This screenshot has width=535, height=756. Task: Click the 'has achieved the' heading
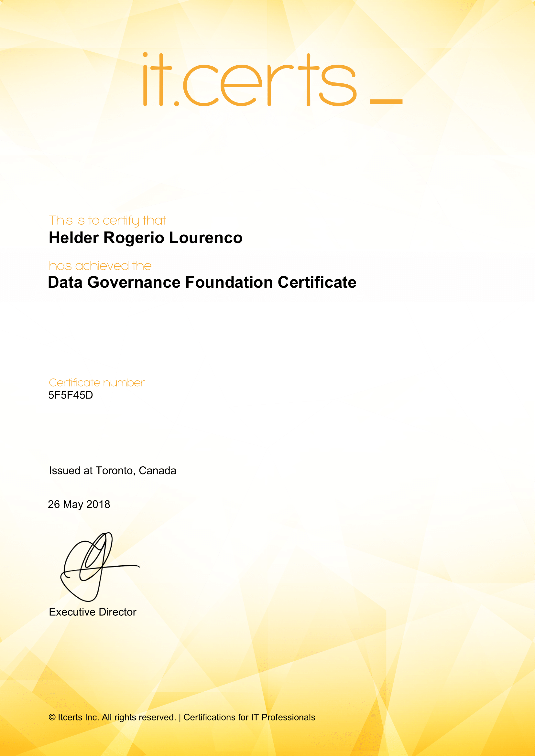pyautogui.click(x=100, y=266)
